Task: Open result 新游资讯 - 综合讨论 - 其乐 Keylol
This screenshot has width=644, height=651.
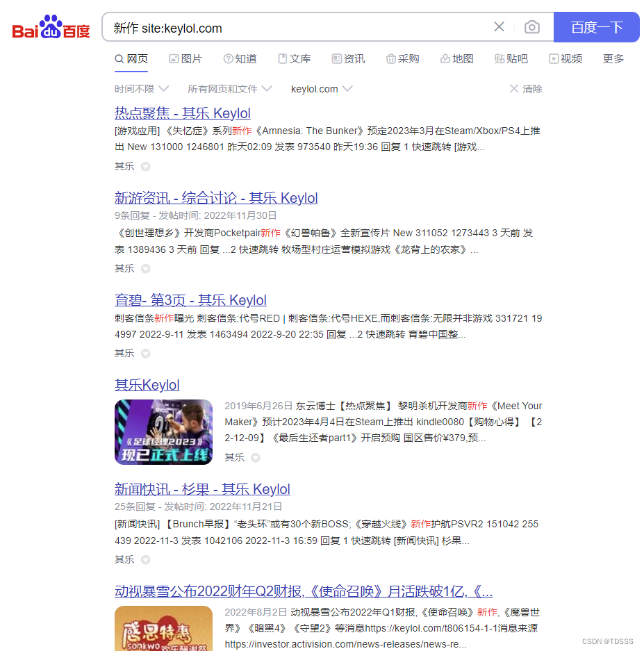Action: coord(216,197)
